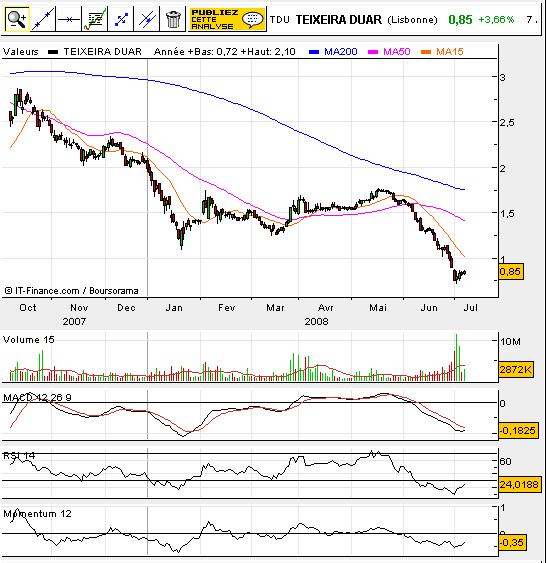Click the 2872K volume value tag
Viewport: 548px width, 563px height.
(516, 369)
